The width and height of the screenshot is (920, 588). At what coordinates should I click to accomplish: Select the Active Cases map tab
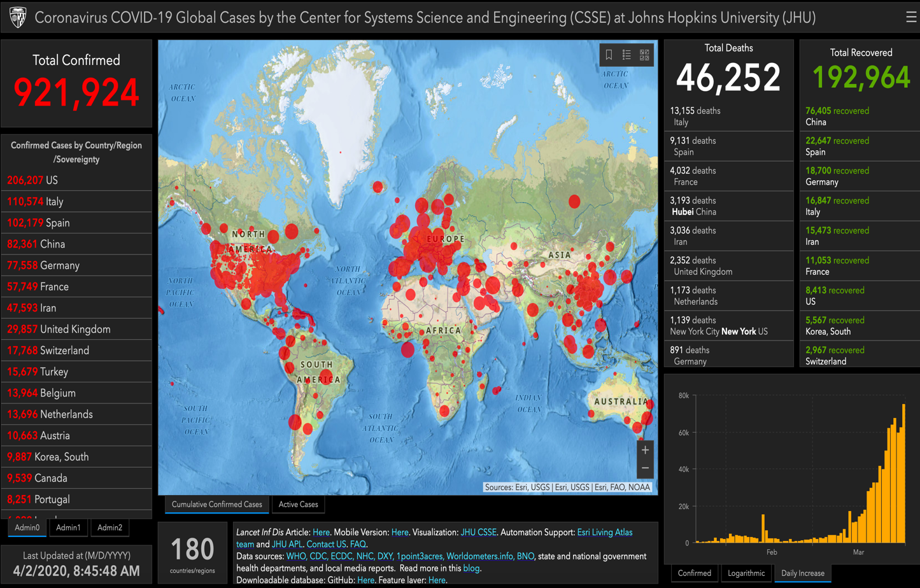(x=299, y=505)
